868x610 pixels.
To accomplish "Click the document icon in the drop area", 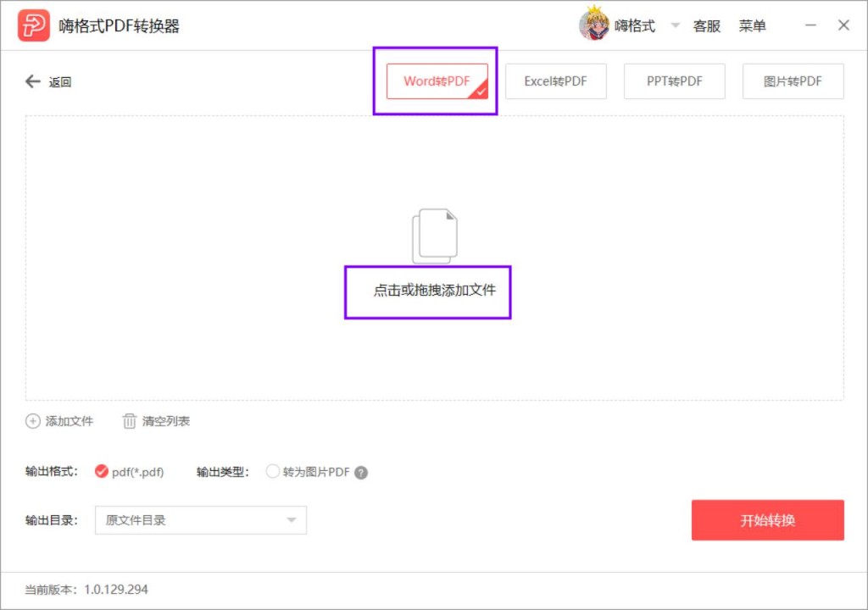I will tap(435, 236).
